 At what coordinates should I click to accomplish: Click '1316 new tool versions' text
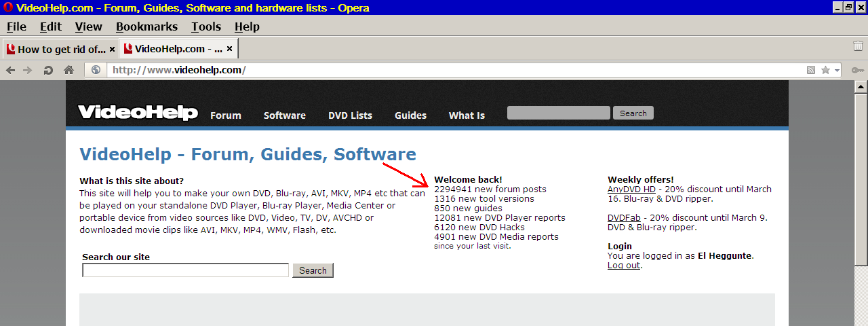click(x=484, y=199)
